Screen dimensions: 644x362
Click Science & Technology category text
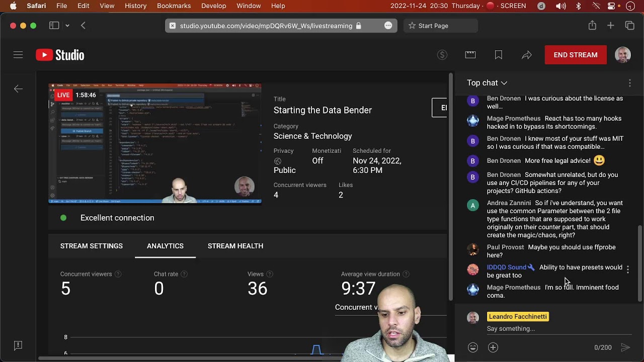pyautogui.click(x=312, y=136)
